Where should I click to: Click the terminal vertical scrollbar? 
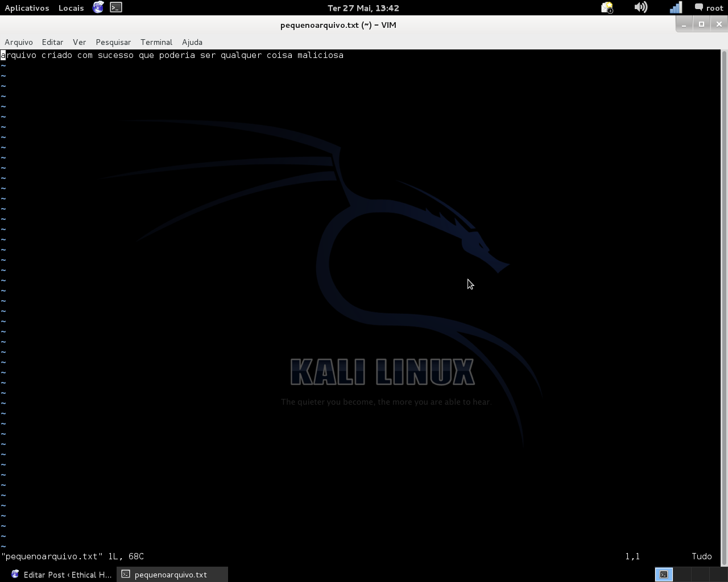[x=724, y=307]
